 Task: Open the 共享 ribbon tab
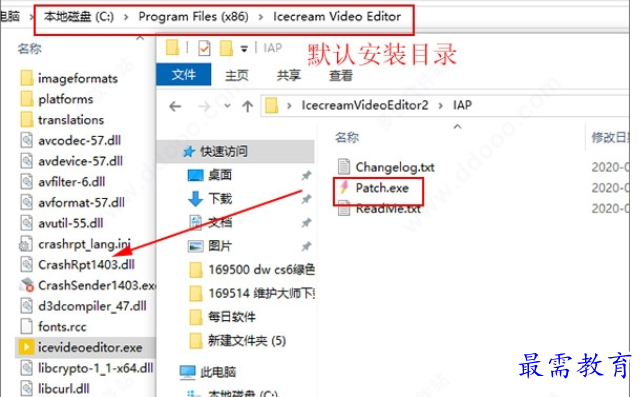pos(289,75)
